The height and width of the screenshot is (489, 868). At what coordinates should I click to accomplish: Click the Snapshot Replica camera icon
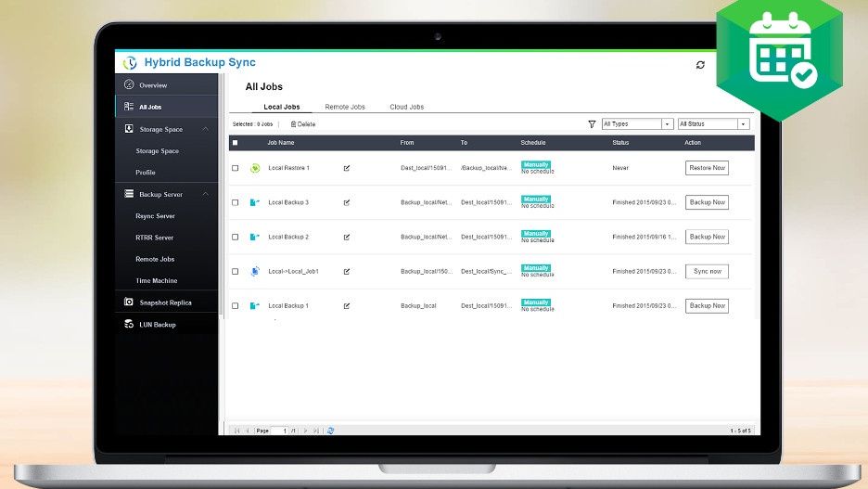129,302
